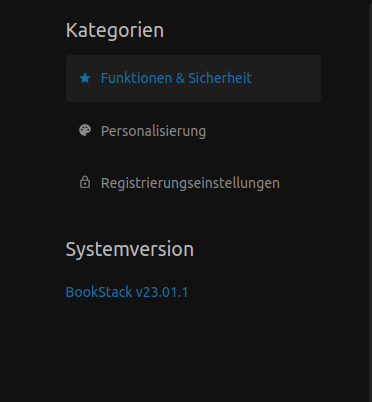Click the Personalisierung text label
This screenshot has height=402, width=372.
click(153, 131)
